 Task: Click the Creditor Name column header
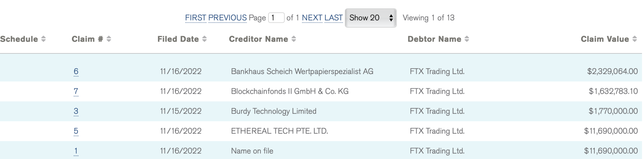258,39
